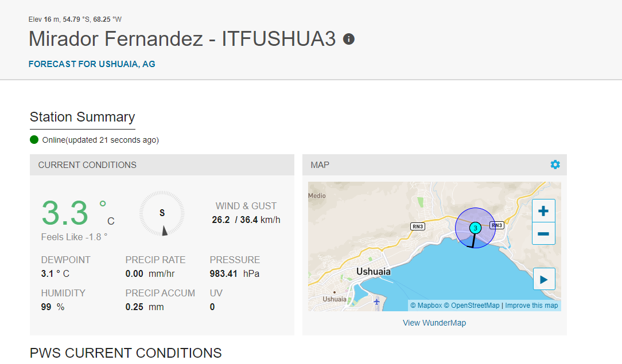Select the cyan station marker numbered 3
The height and width of the screenshot is (364, 622).
click(x=475, y=228)
